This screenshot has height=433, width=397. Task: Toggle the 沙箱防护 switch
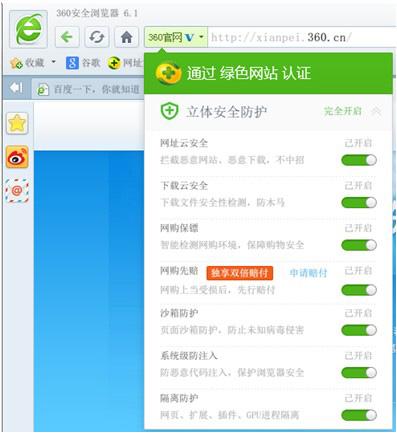coord(359,330)
